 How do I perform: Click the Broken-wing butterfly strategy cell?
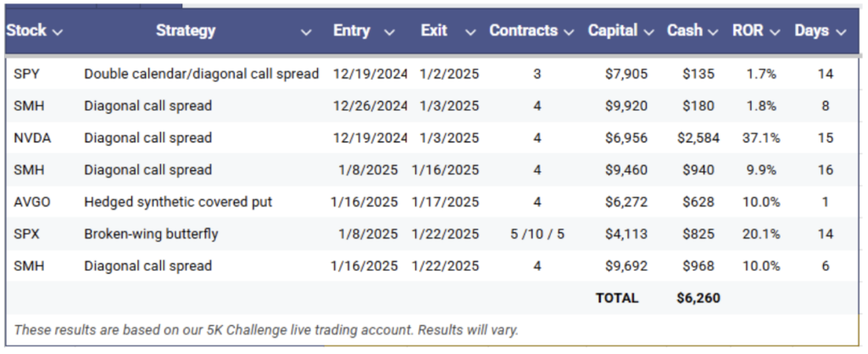(151, 234)
